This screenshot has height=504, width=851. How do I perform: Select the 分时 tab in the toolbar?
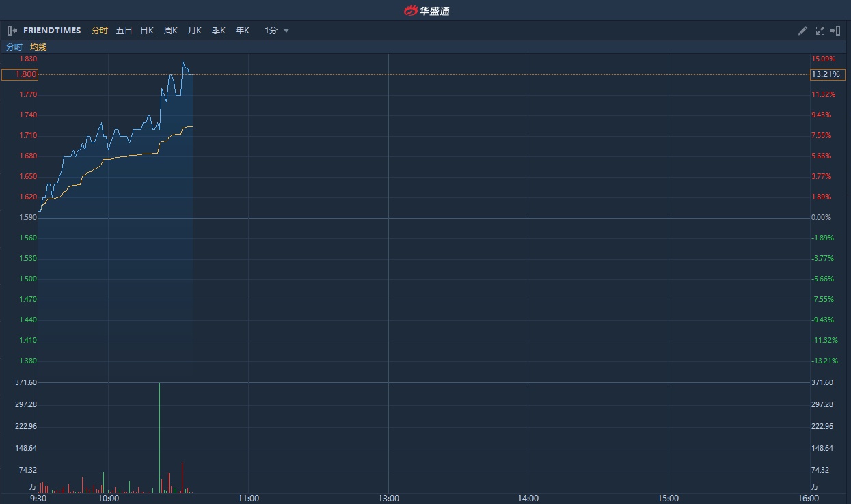point(100,31)
